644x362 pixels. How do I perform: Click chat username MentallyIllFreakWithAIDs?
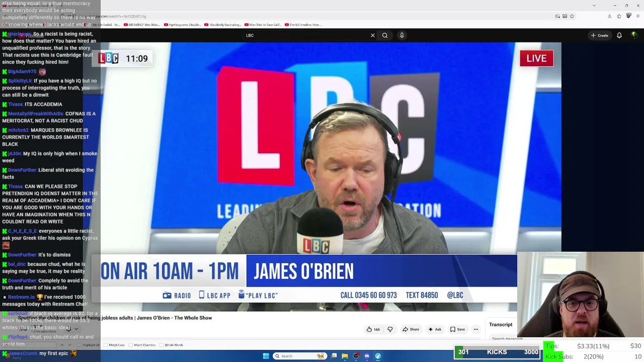coord(35,114)
